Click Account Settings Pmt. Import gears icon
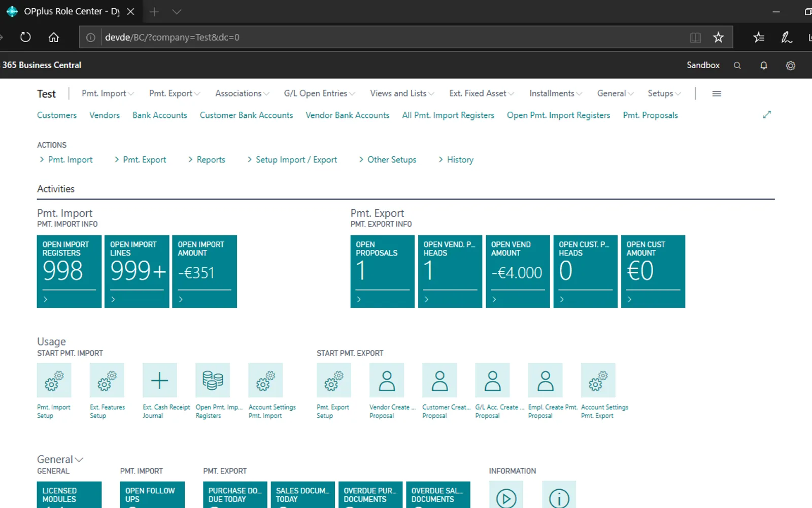This screenshot has height=508, width=812. (265, 380)
